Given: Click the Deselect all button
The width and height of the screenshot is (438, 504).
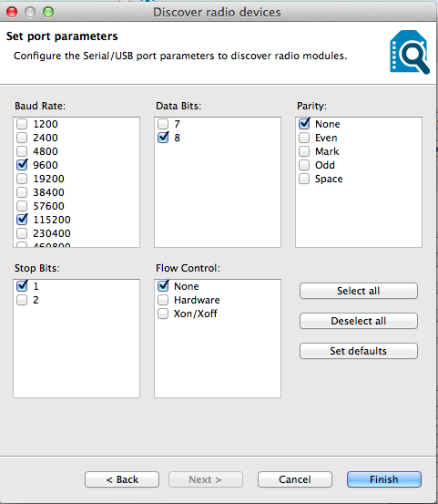Looking at the screenshot, I should click(359, 321).
